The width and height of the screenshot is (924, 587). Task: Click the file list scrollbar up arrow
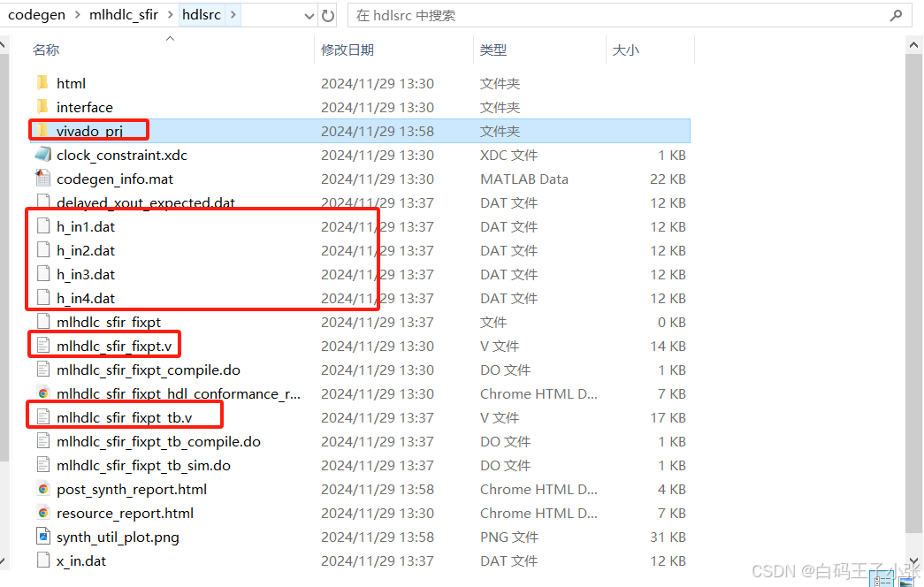914,45
